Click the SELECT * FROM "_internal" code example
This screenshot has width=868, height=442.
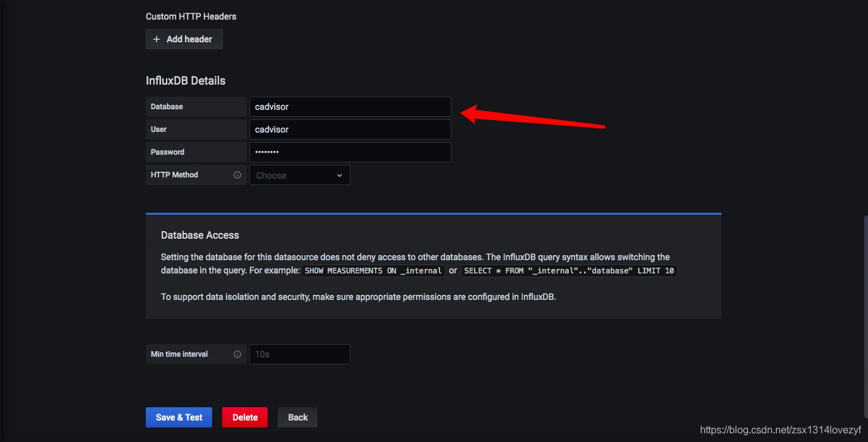click(569, 271)
